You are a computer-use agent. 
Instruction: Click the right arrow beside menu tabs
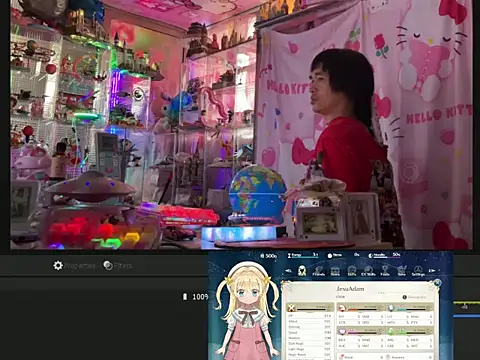(x=432, y=271)
